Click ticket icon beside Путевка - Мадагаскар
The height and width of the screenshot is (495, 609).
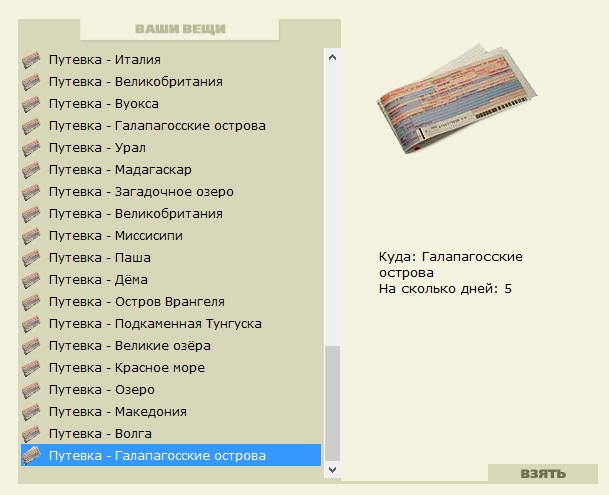[31, 170]
